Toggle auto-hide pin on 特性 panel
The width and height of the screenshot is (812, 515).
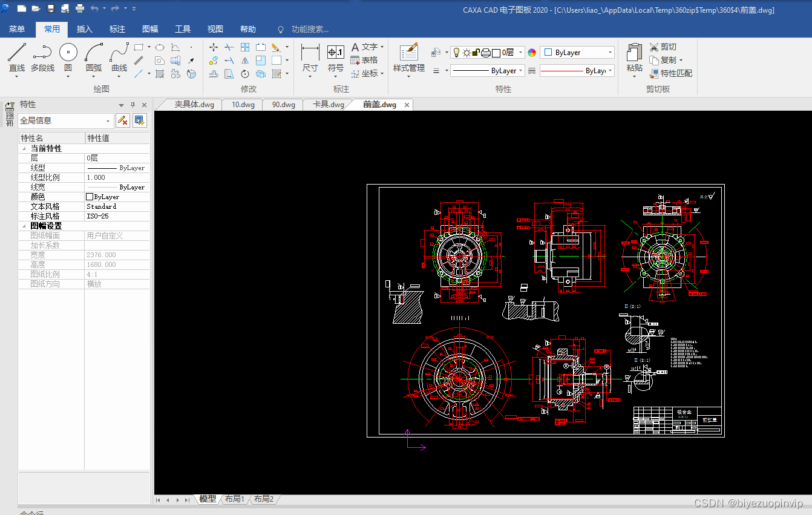pos(133,105)
